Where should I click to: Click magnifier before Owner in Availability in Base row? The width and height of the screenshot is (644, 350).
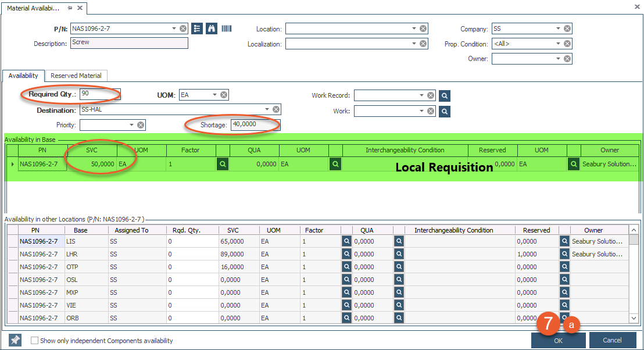pyautogui.click(x=573, y=164)
